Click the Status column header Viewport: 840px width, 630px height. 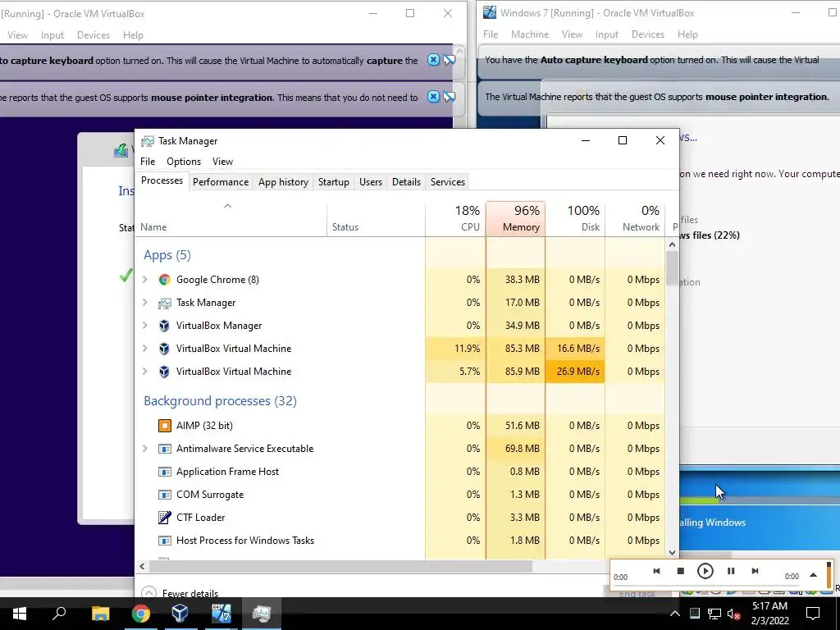(376, 219)
